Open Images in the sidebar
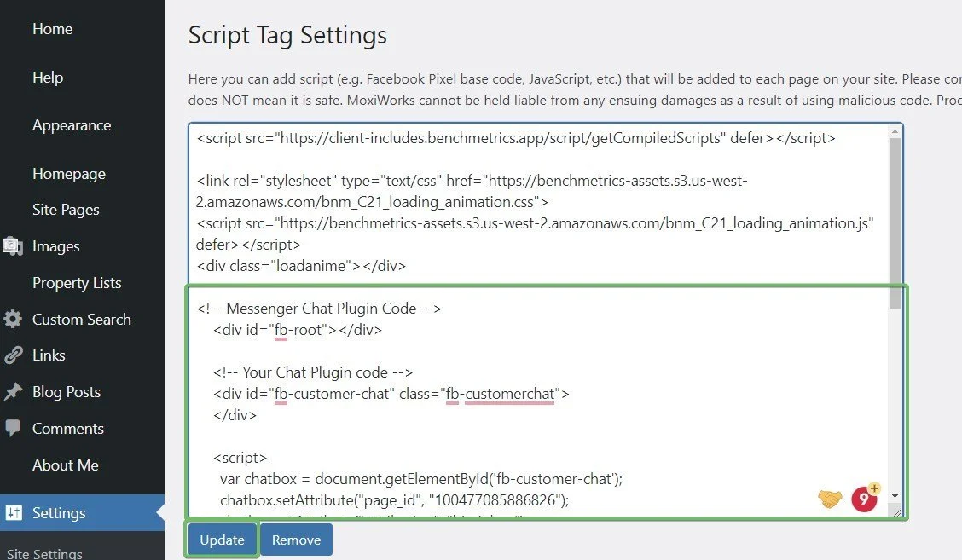 click(55, 246)
